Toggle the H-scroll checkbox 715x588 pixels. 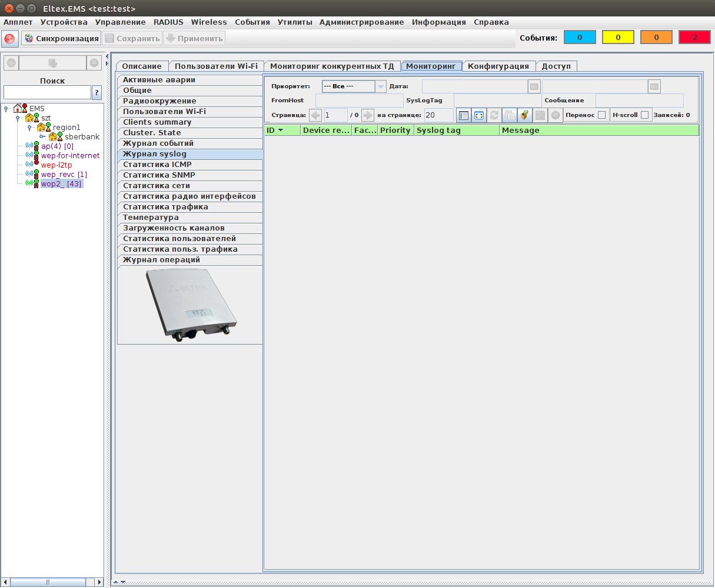tap(644, 115)
